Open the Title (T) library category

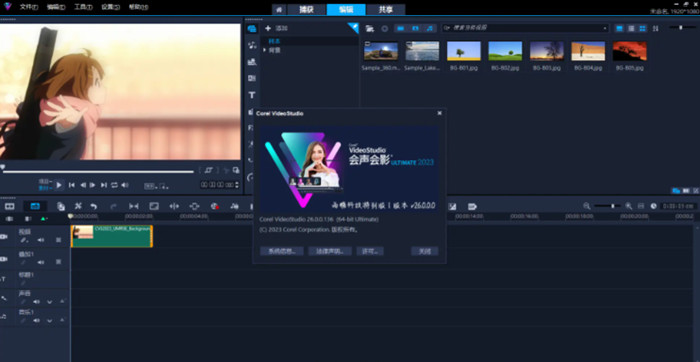(x=252, y=95)
